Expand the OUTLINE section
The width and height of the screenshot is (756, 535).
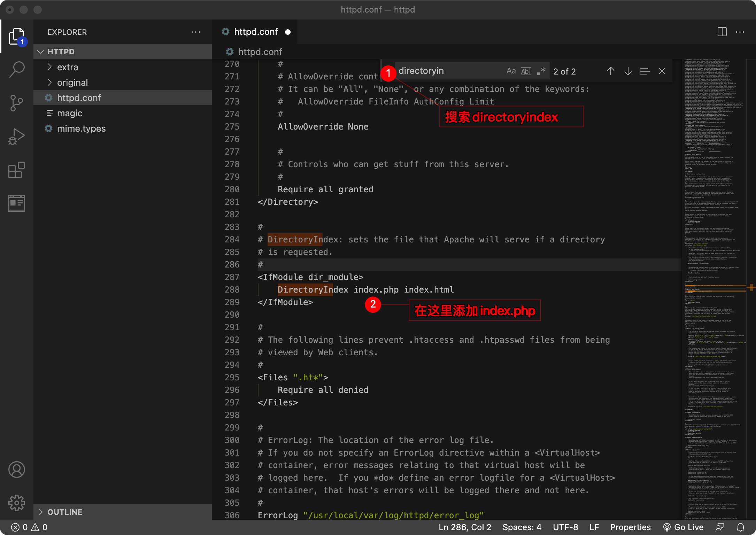click(65, 512)
